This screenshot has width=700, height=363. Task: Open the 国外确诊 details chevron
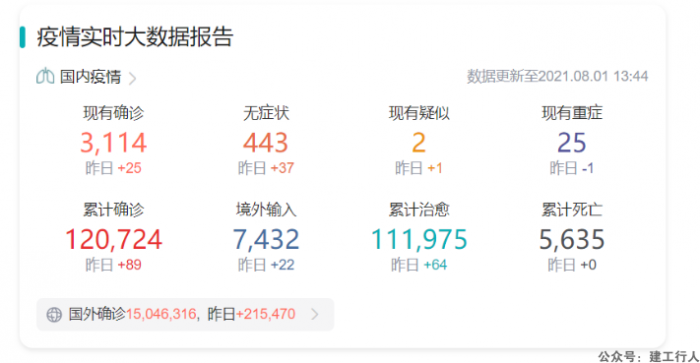pos(315,314)
